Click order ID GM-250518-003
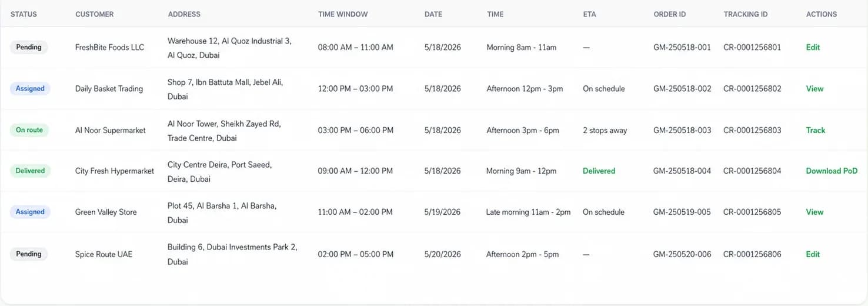The height and width of the screenshot is (306, 868). click(682, 130)
